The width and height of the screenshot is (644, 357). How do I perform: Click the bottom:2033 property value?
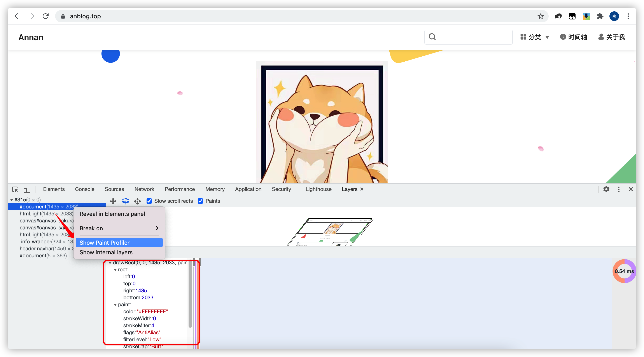147,298
